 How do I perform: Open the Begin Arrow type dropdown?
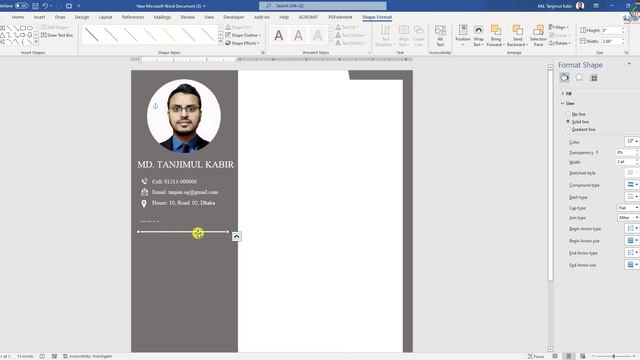click(x=632, y=229)
